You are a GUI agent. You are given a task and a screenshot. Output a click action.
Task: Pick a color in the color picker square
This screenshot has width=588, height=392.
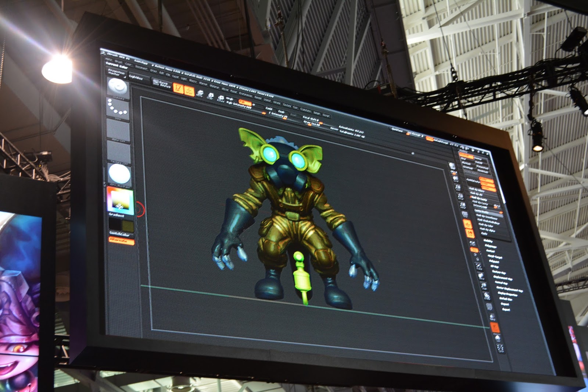tap(120, 200)
